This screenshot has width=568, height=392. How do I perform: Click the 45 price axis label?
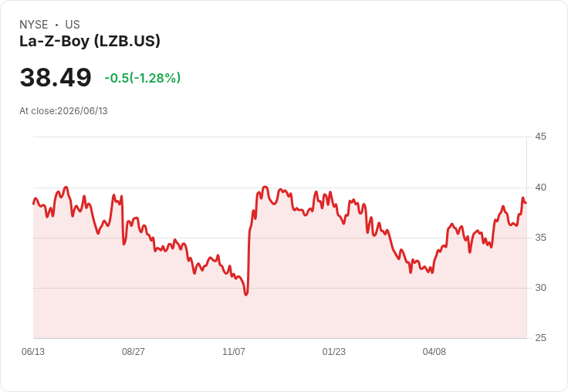pos(540,137)
